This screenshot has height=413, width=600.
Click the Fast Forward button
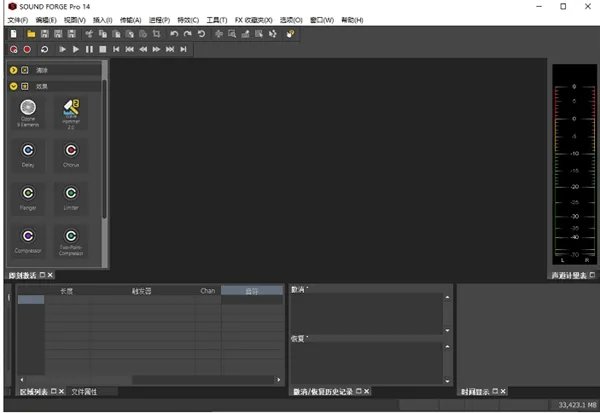click(157, 49)
